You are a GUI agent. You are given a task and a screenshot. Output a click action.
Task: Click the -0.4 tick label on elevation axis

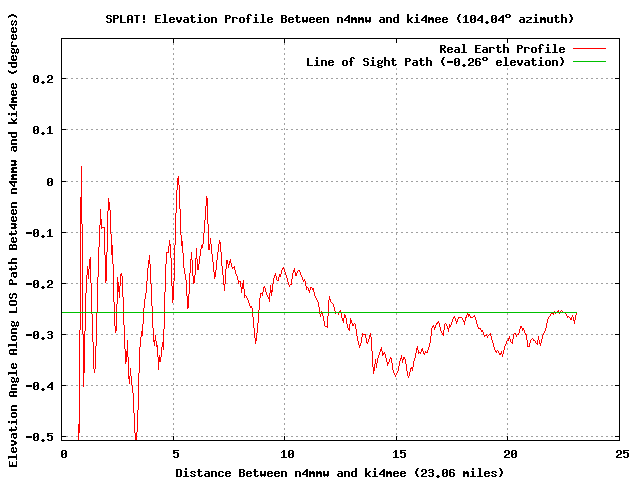click(39, 386)
